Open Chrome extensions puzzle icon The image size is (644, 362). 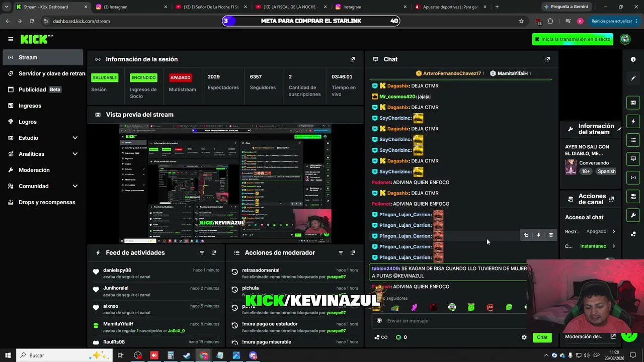coord(550,21)
